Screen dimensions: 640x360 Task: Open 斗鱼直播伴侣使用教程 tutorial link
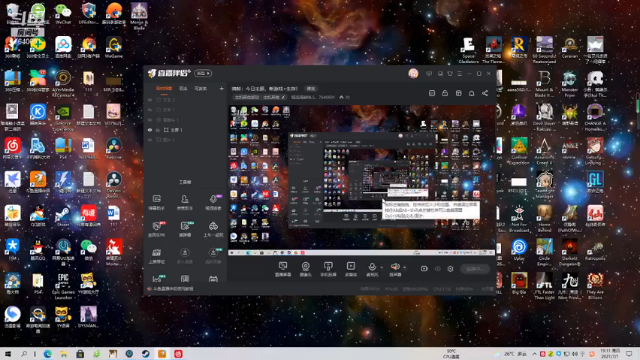[x=173, y=289]
